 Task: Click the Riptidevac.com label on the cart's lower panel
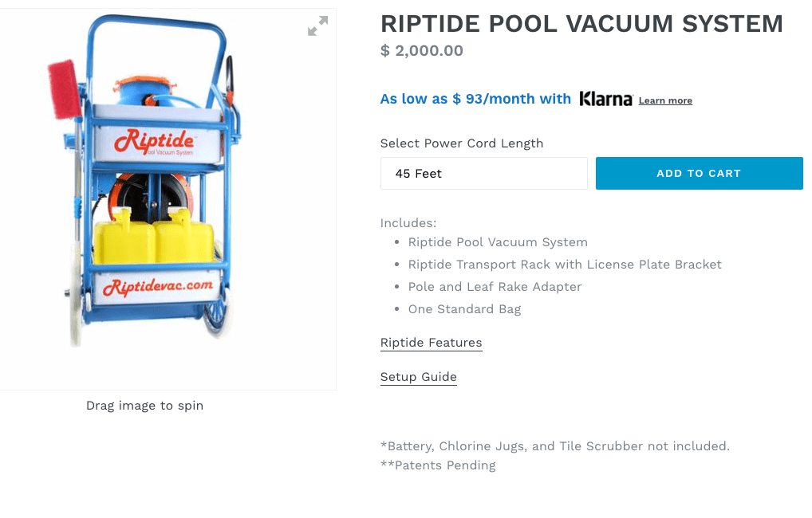157,286
